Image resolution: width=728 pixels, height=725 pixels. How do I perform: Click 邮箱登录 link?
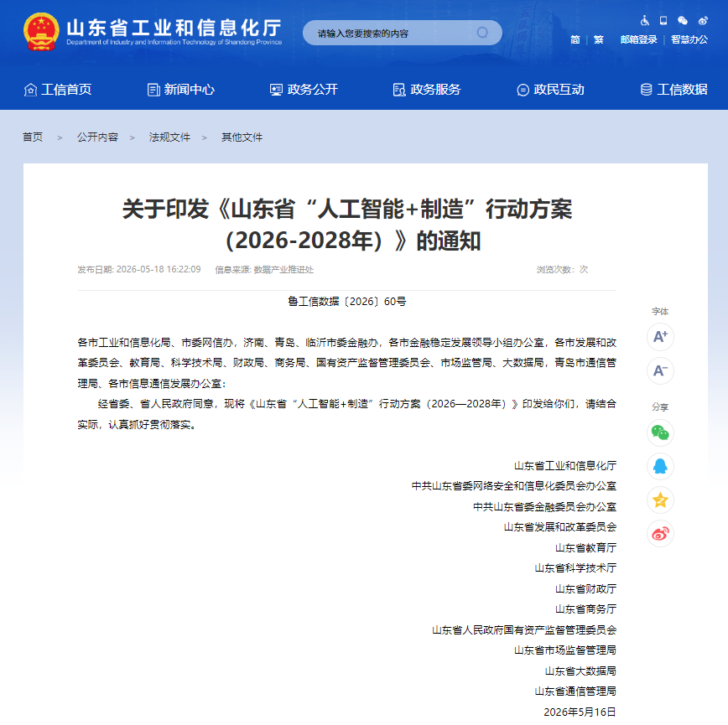pyautogui.click(x=639, y=40)
